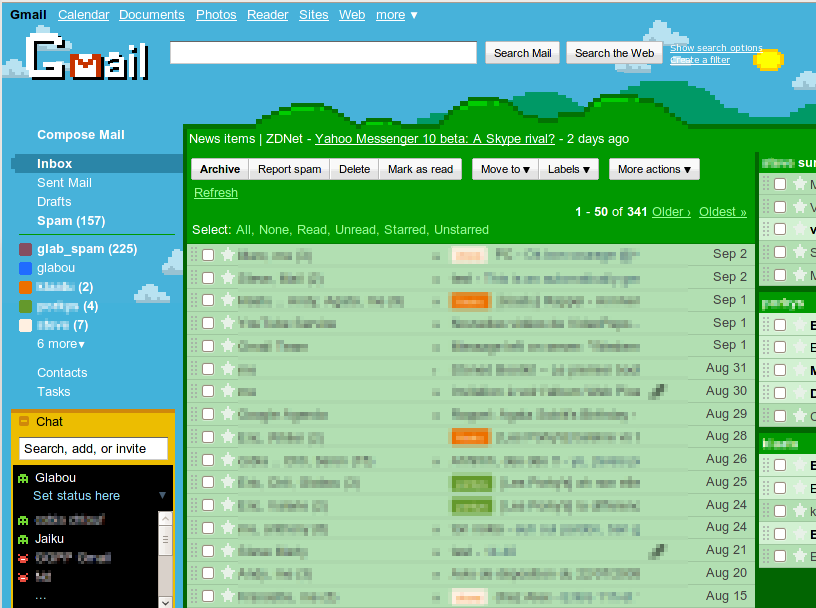Star the email dated Aug 30
Screen dimensions: 816x608
(x=227, y=391)
